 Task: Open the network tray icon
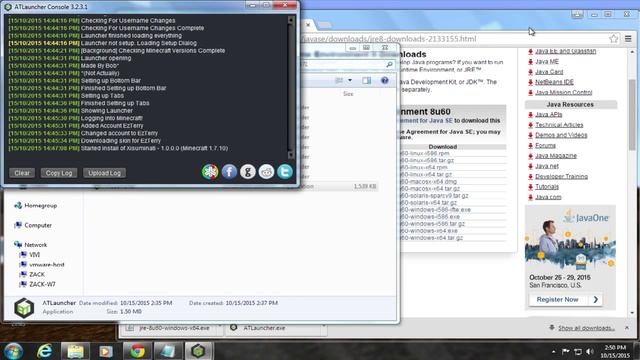[578, 351]
